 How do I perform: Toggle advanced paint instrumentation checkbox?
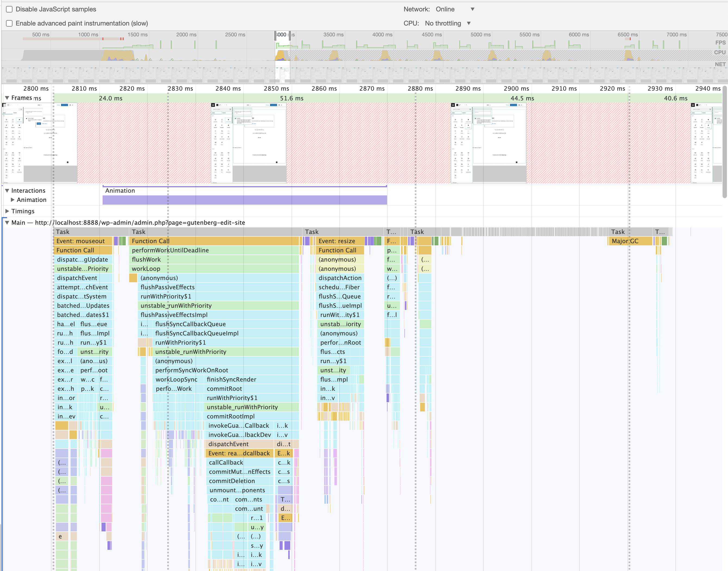pyautogui.click(x=9, y=23)
